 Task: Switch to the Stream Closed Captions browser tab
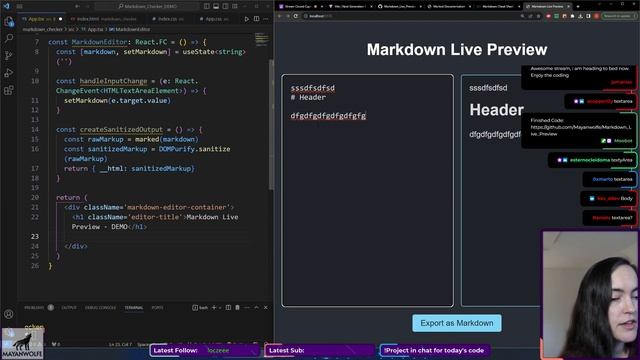pos(300,7)
